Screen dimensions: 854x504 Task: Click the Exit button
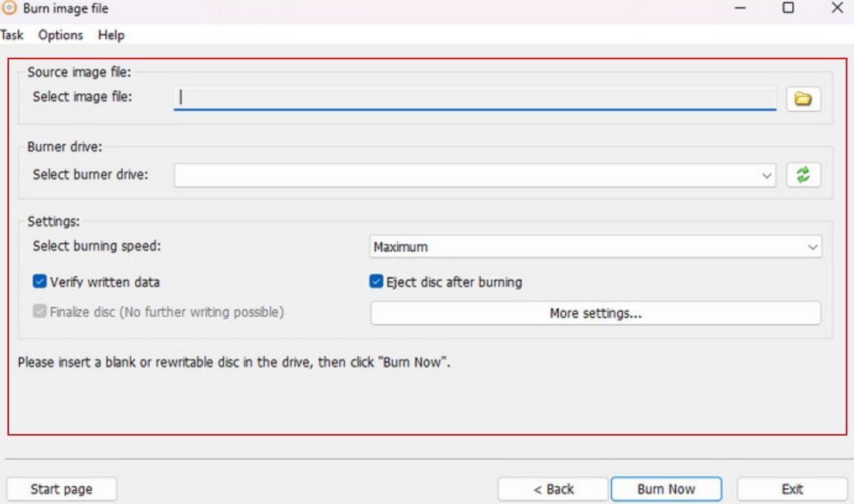tap(791, 489)
